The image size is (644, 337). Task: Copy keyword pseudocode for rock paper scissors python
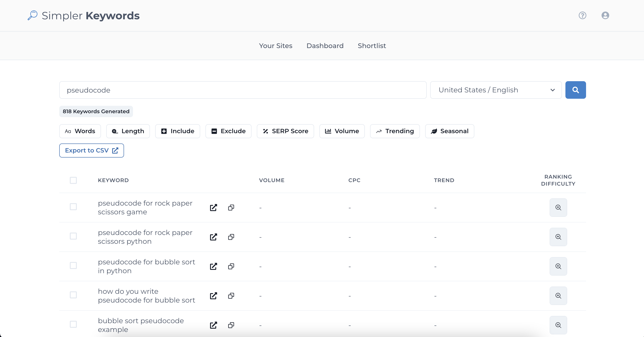[231, 237]
